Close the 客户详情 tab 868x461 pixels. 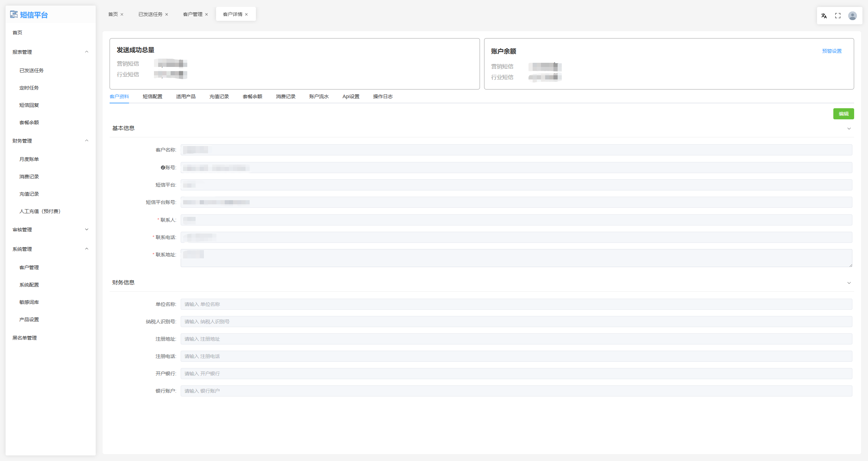pos(247,15)
